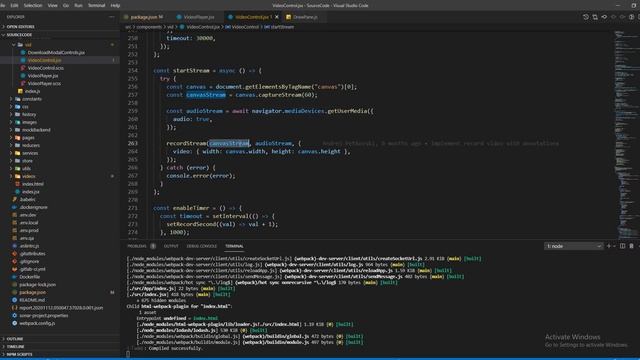Kill the terminal with the trash icon
This screenshot has width=640, height=360.
tap(631, 246)
